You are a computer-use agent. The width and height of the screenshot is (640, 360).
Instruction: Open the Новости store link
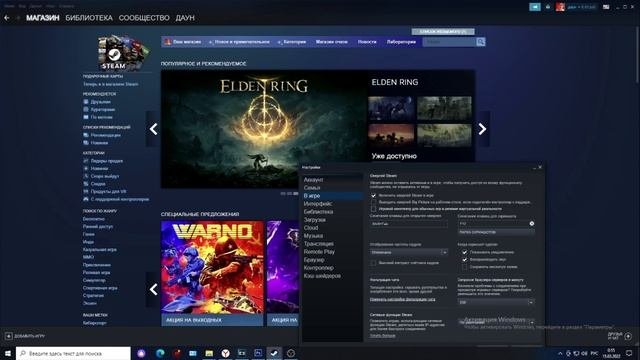click(x=367, y=42)
